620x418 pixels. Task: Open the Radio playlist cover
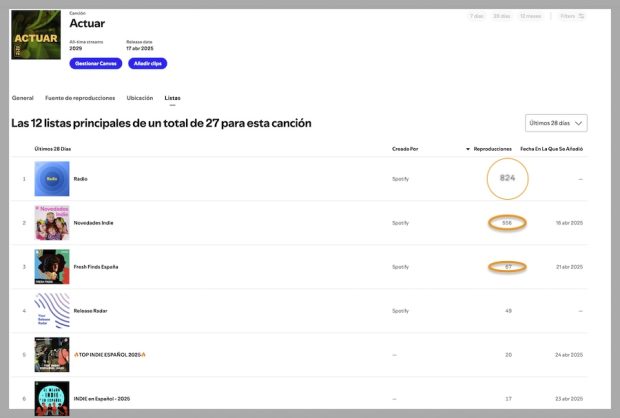point(52,179)
